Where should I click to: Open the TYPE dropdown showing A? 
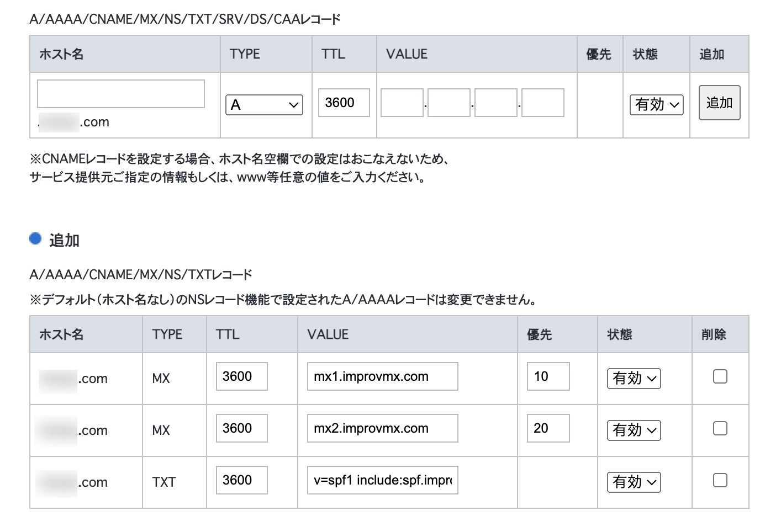264,105
